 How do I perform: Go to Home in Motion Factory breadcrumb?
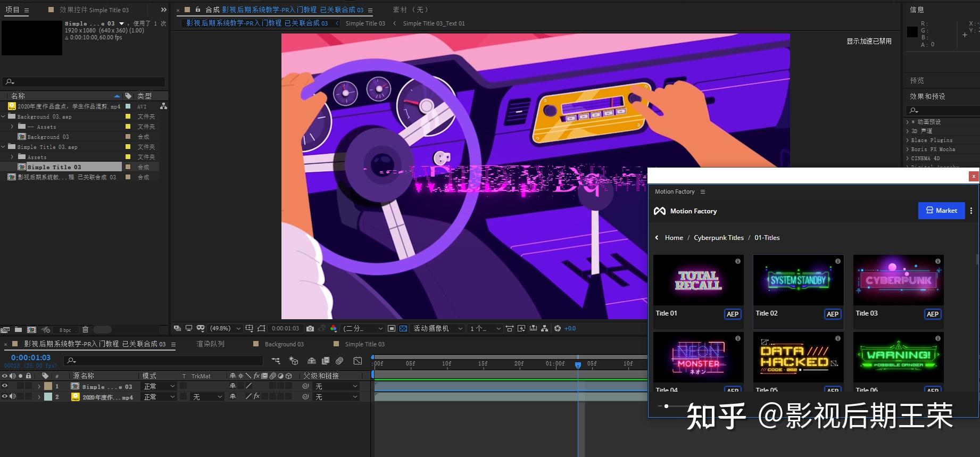[x=674, y=238]
